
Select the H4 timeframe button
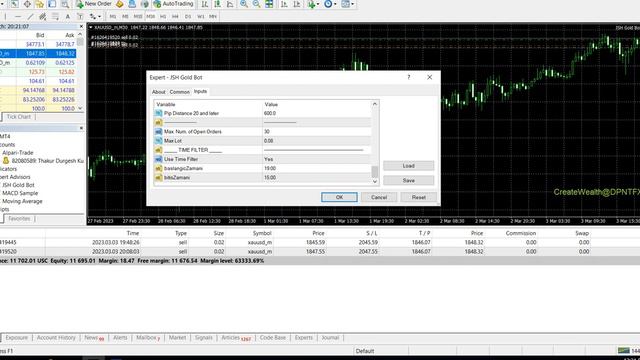coord(175,16)
